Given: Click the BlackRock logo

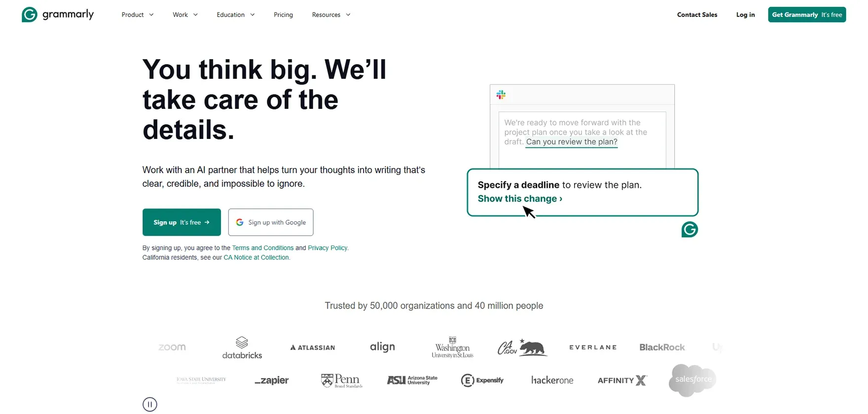Looking at the screenshot, I should (x=662, y=347).
